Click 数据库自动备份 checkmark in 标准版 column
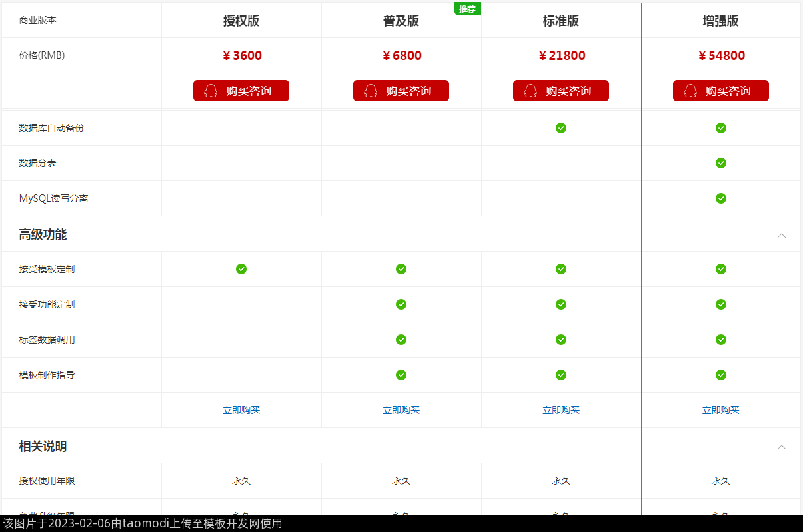The width and height of the screenshot is (803, 532). 561,128
